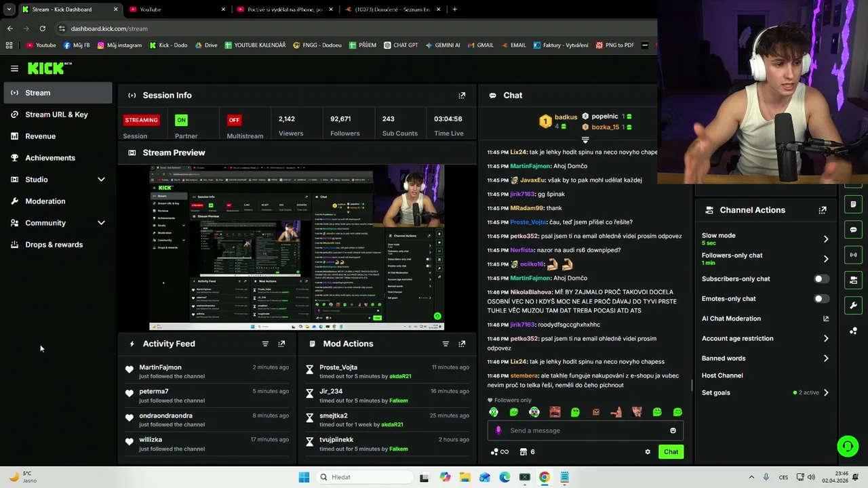Go back in browser history

pos(9,28)
